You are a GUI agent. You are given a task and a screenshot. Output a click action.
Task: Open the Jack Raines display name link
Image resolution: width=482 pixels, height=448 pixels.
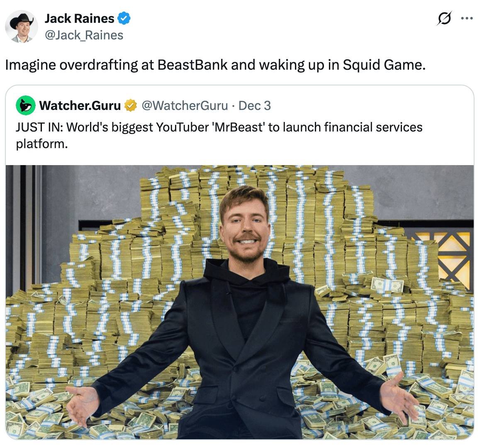(80, 18)
